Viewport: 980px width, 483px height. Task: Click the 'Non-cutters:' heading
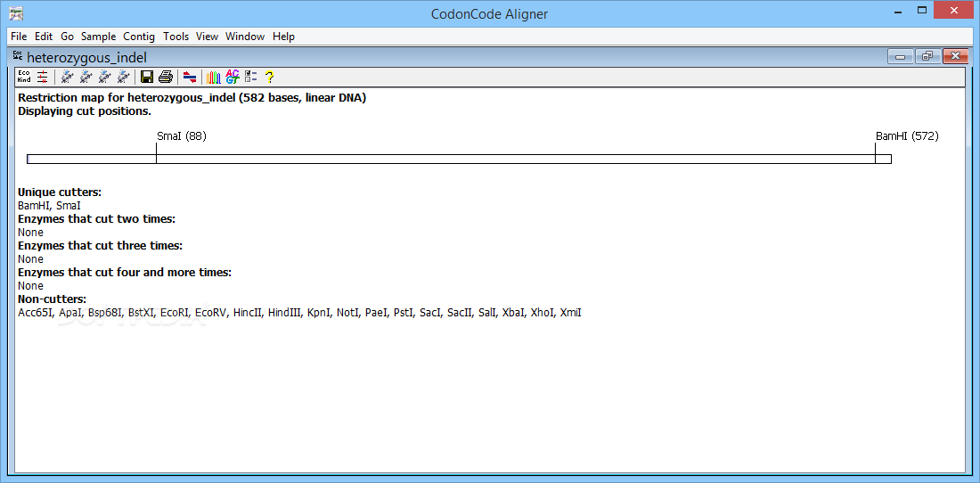pyautogui.click(x=52, y=299)
